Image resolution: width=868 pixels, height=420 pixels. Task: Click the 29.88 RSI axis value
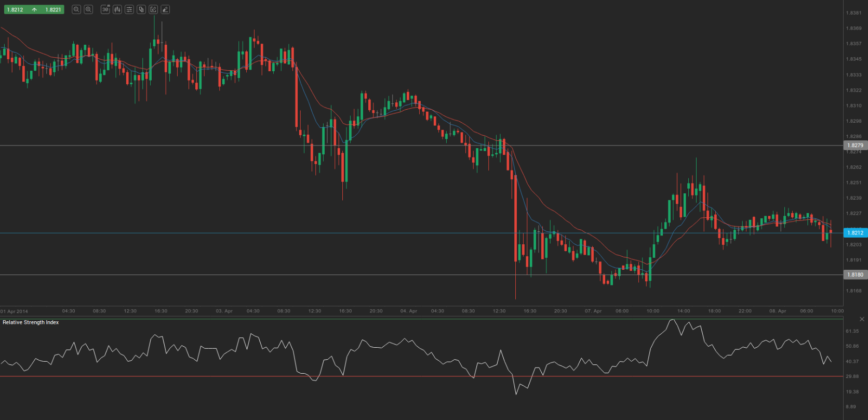point(852,376)
